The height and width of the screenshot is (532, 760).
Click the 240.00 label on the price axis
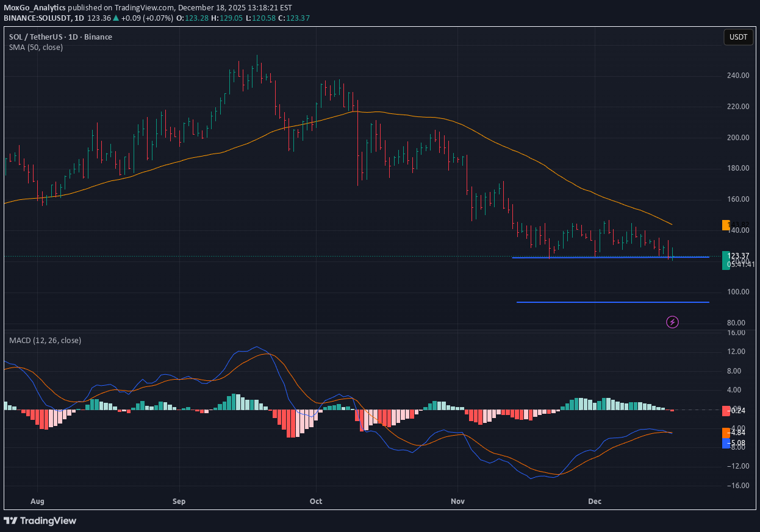pos(737,76)
